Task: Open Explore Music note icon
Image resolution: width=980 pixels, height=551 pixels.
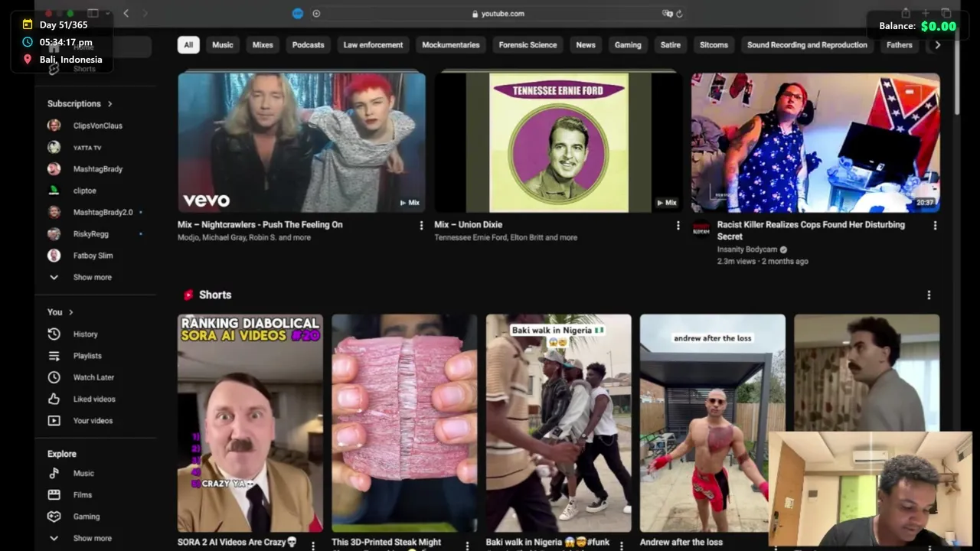Action: pos(54,474)
